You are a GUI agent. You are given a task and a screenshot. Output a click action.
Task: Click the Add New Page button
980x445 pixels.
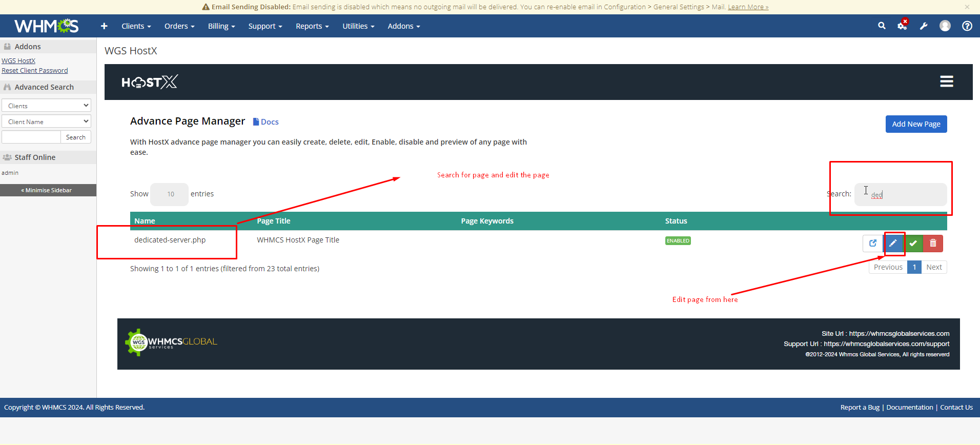click(x=916, y=124)
